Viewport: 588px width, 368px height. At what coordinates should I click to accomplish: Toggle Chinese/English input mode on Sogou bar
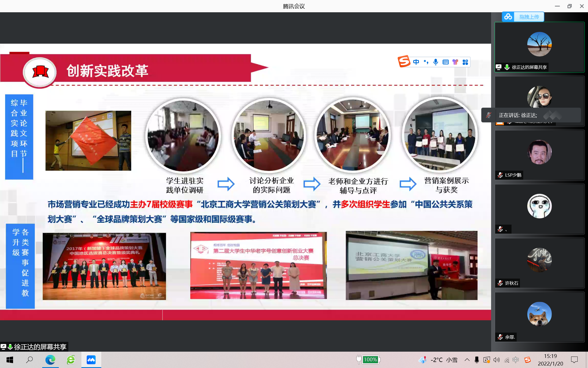click(416, 62)
